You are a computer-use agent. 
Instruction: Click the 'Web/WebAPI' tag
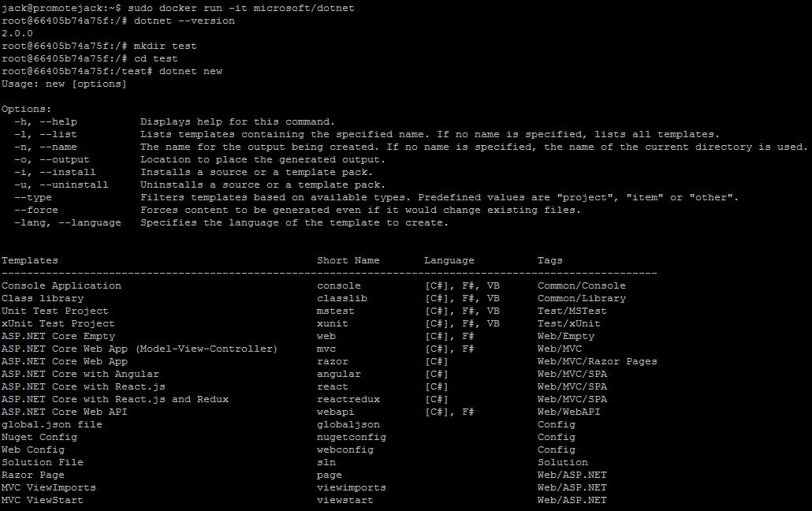569,412
